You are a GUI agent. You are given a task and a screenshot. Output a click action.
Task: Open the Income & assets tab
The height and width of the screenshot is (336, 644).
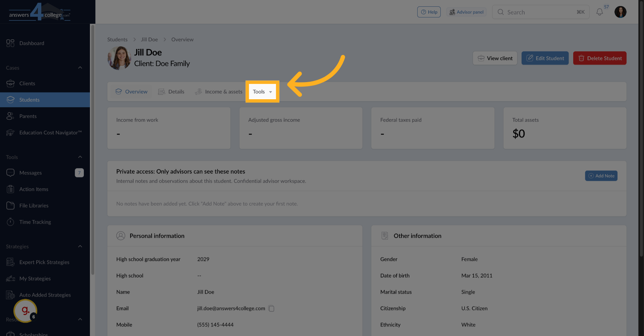pos(223,91)
